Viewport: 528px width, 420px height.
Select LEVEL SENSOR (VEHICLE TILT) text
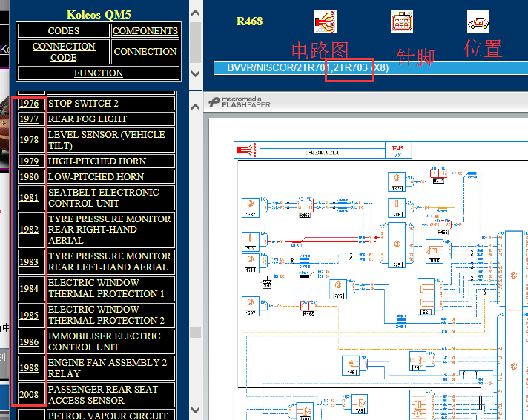pyautogui.click(x=106, y=140)
